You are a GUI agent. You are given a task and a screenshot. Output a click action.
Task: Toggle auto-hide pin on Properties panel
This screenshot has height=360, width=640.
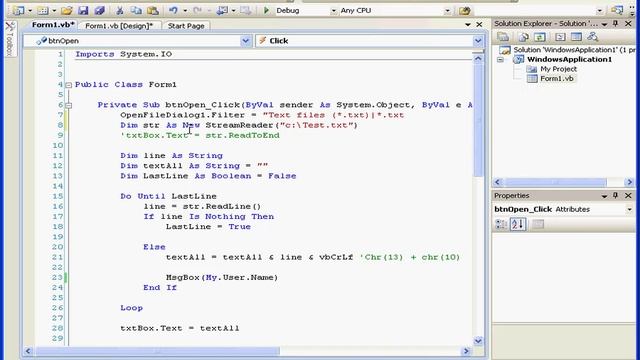[x=616, y=196]
